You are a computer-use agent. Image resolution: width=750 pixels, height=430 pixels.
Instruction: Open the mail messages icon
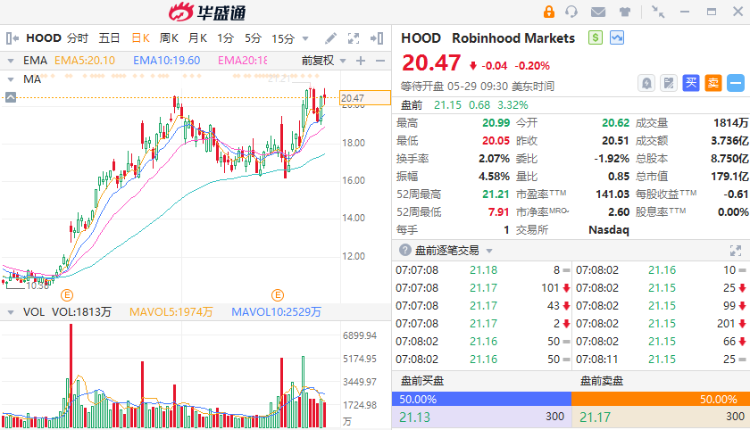click(x=598, y=12)
